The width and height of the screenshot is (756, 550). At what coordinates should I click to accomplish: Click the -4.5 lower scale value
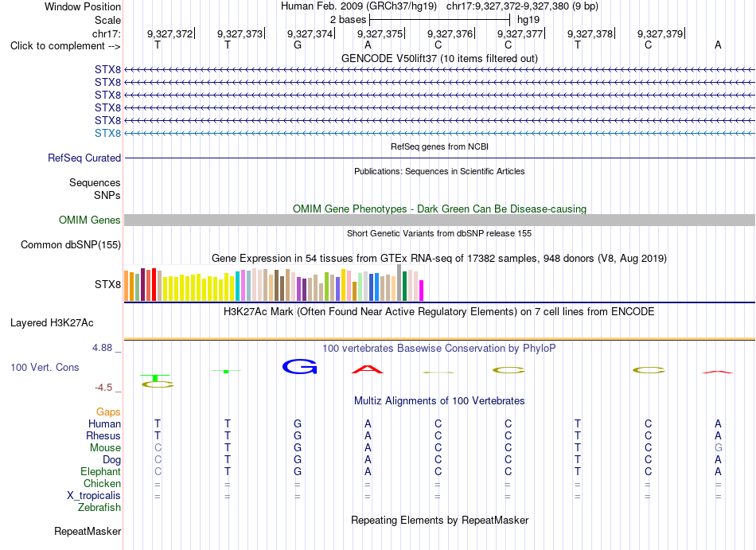click(103, 388)
